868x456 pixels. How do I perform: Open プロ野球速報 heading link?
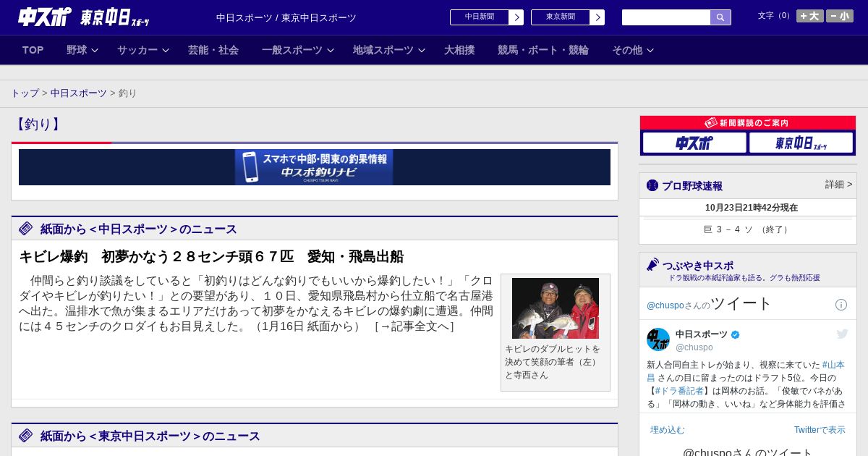[692, 186]
